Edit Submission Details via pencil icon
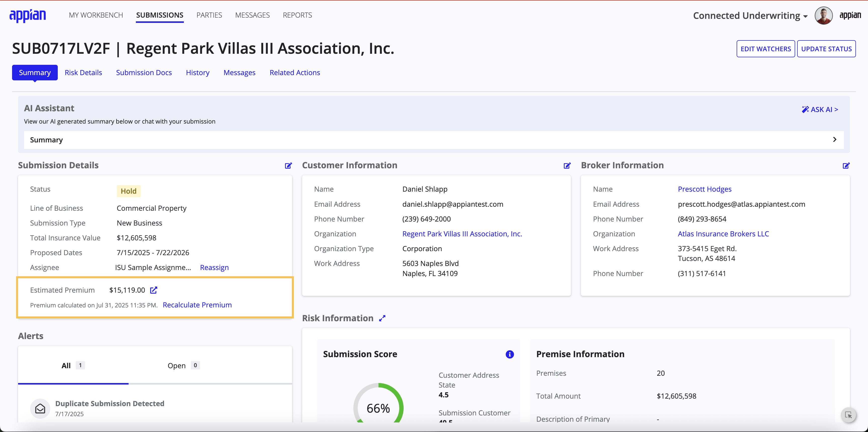The height and width of the screenshot is (432, 868). click(x=288, y=166)
